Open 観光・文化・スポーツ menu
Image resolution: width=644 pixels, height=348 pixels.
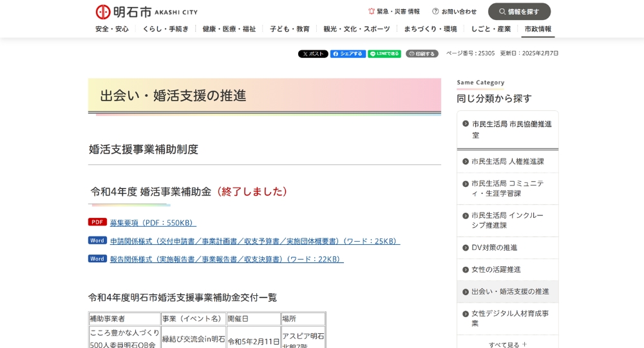(357, 29)
